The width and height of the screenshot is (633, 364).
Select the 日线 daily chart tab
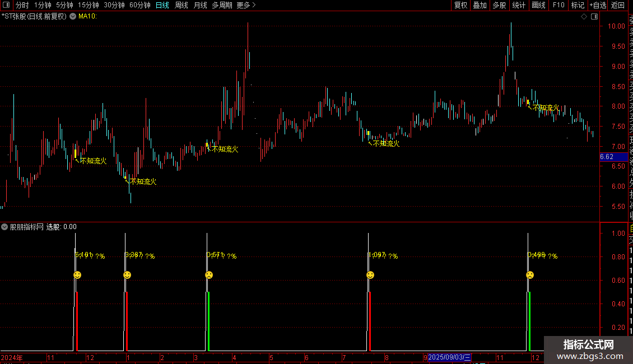coord(162,5)
